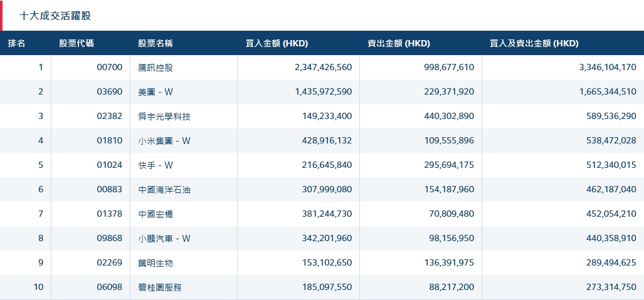Click sell amount 440,302,890
644x300 pixels.
coord(449,116)
